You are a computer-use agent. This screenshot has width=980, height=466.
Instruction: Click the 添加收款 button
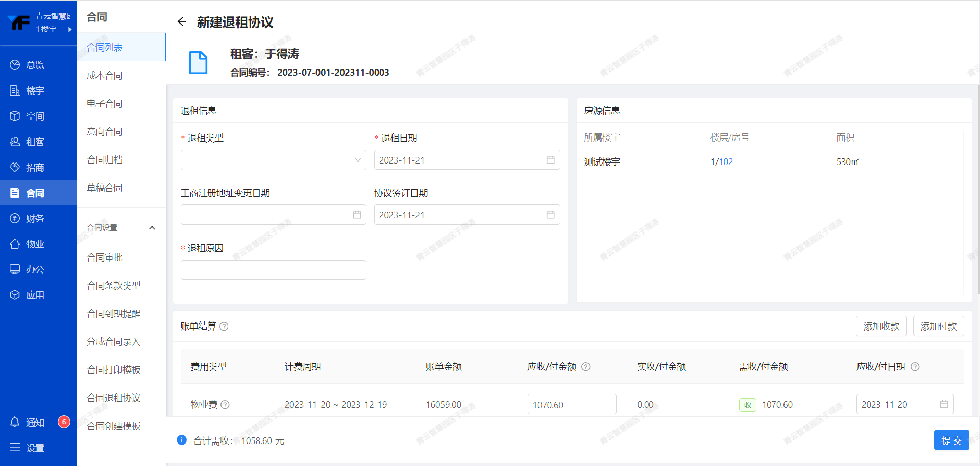(x=881, y=327)
